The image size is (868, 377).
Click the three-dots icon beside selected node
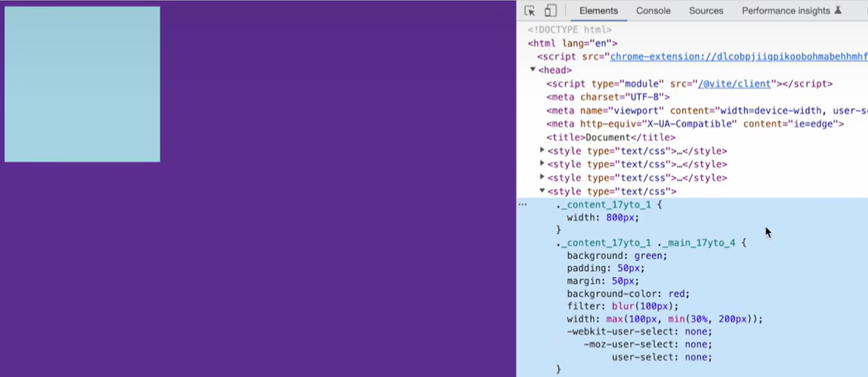coord(522,204)
